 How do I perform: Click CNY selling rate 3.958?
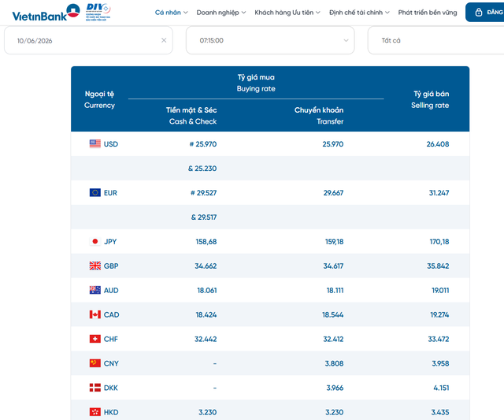pyautogui.click(x=440, y=363)
